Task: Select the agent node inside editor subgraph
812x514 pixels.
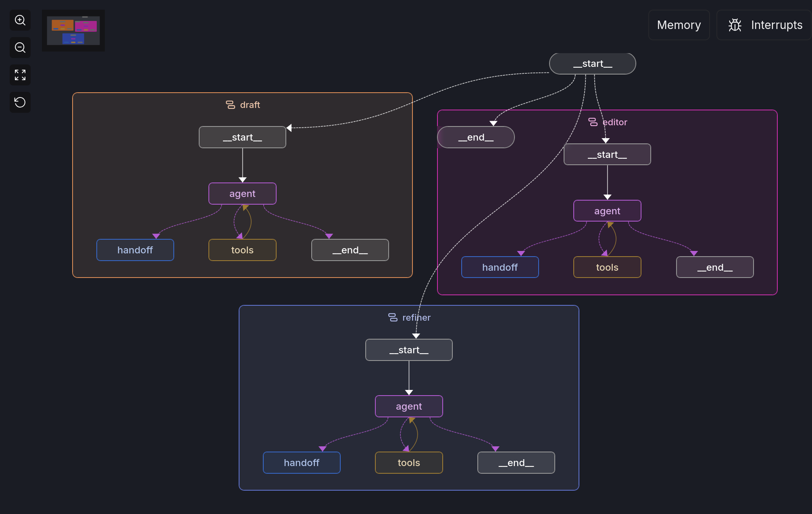Action: (x=607, y=211)
